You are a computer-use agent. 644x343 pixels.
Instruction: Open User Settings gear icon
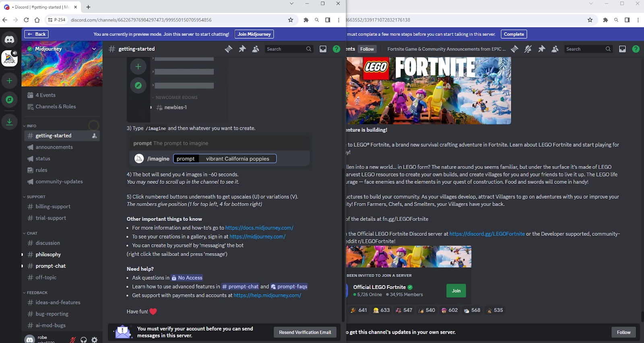[94, 340]
